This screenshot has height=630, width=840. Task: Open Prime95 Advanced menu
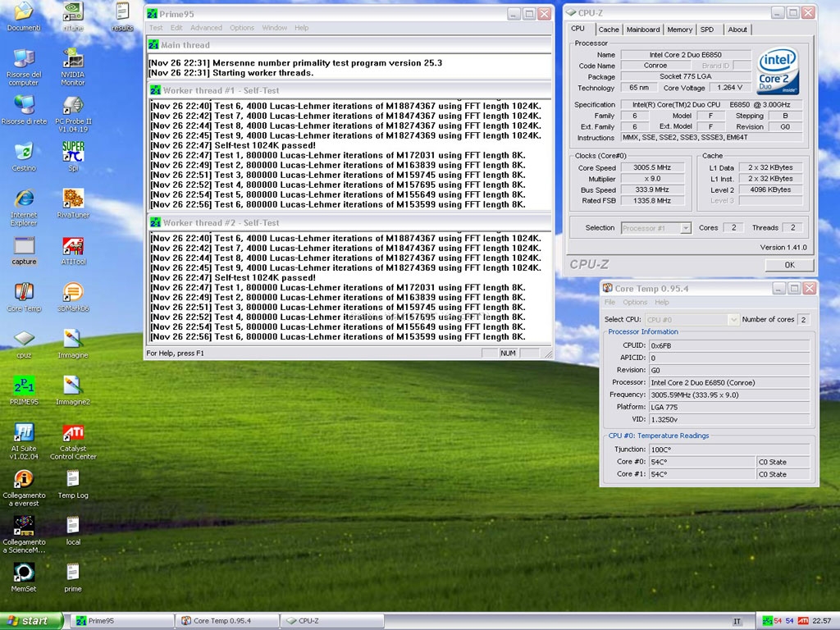point(206,28)
